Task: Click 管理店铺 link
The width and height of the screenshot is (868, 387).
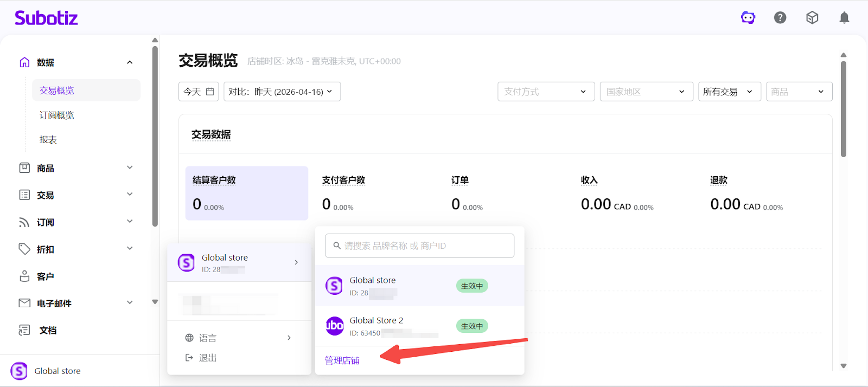Action: coord(342,360)
